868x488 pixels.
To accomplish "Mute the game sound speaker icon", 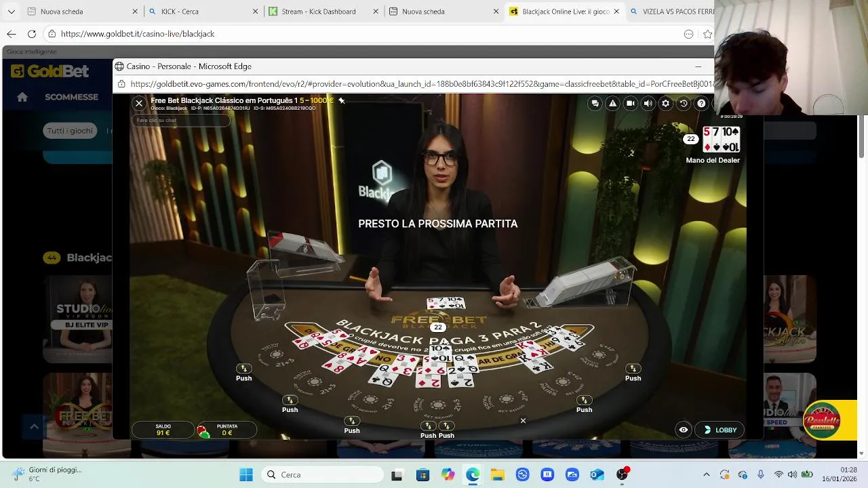I will click(648, 103).
